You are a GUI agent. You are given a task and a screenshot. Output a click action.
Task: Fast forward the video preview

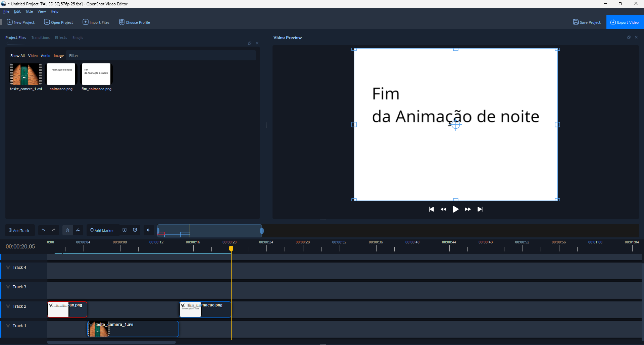tap(468, 209)
